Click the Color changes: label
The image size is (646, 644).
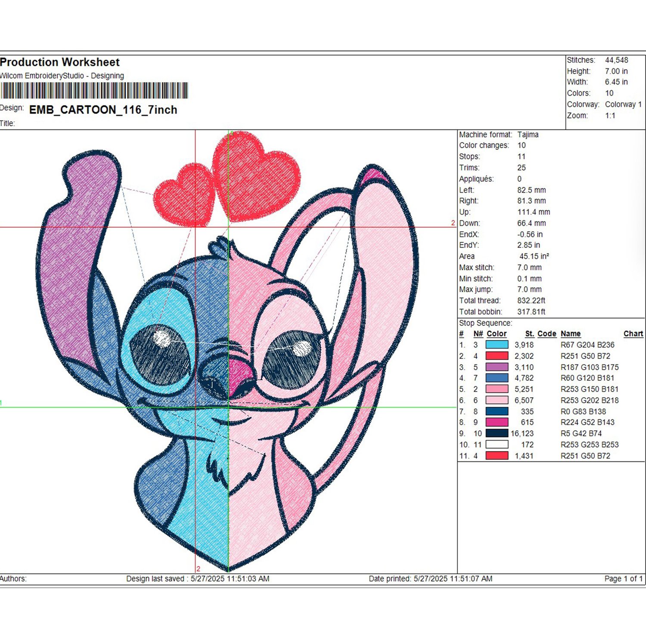[x=484, y=145]
